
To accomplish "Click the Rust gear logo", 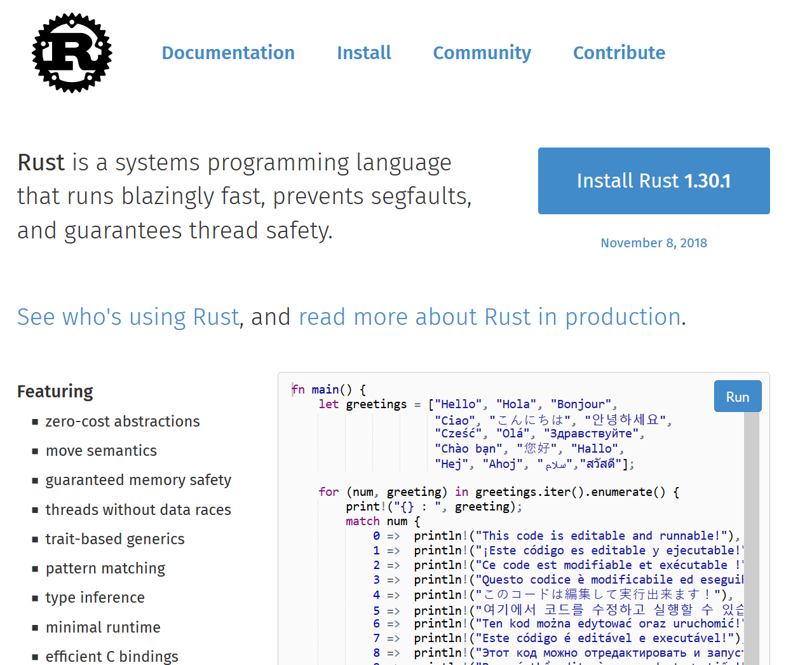I will 72,53.
